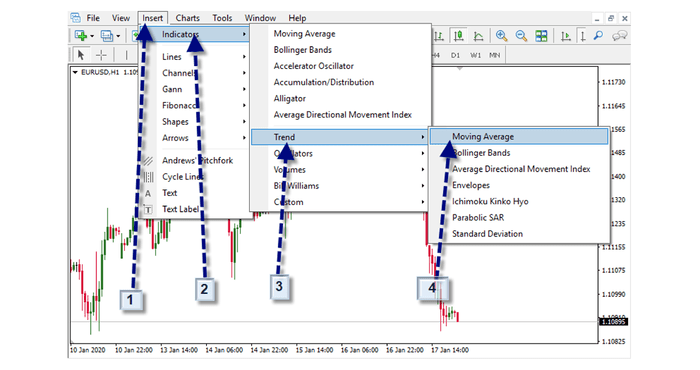Screen dimensions: 700x370
Task: Open the New Chart dropdown arrow
Action: pyautogui.click(x=92, y=36)
